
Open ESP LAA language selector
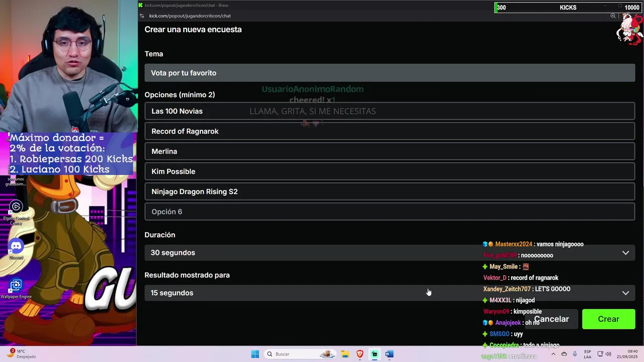pyautogui.click(x=588, y=354)
